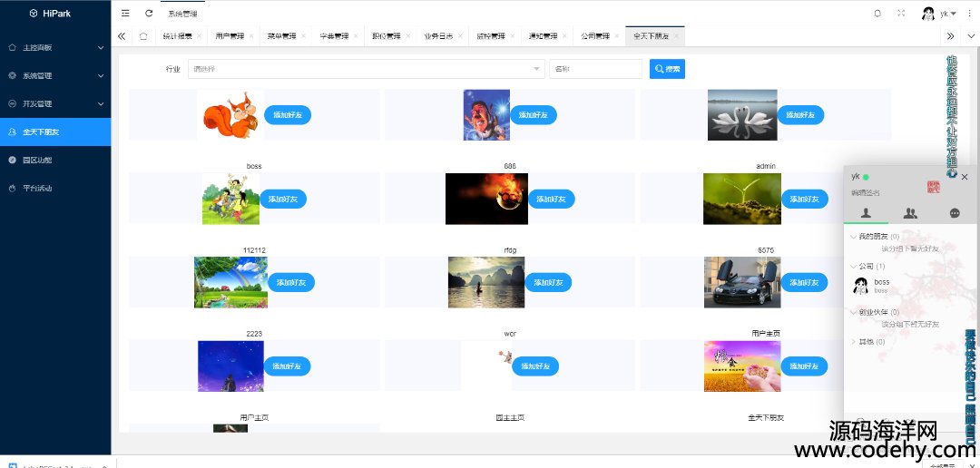The width and height of the screenshot is (980, 468).
Task: Select 园区功能 in the sidebar
Action: [x=55, y=160]
